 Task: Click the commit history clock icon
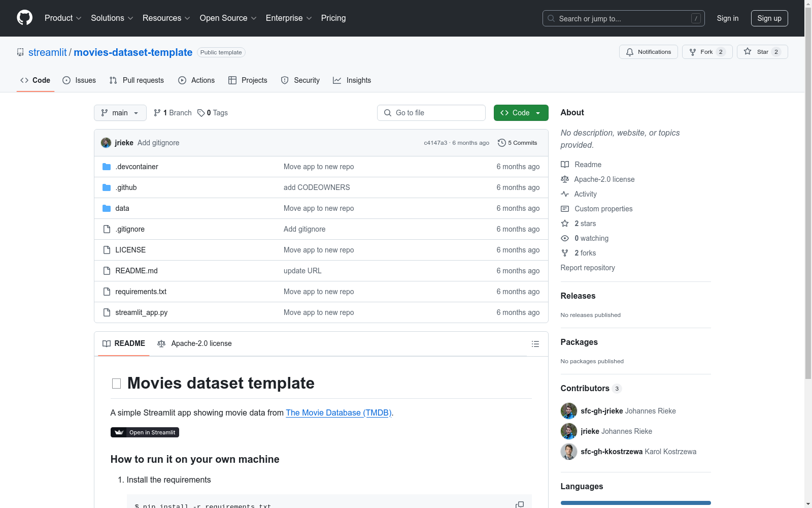pos(502,143)
